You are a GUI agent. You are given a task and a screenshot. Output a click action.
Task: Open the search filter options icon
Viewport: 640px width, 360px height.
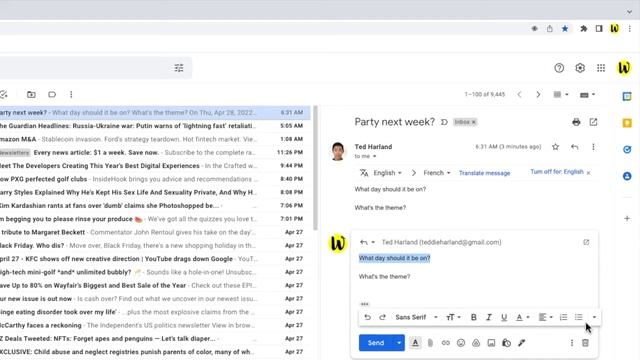click(x=179, y=68)
